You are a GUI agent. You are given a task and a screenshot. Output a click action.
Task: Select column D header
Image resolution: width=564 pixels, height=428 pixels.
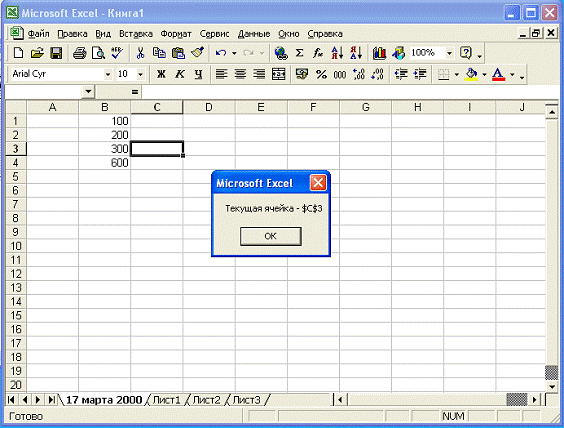click(x=209, y=107)
